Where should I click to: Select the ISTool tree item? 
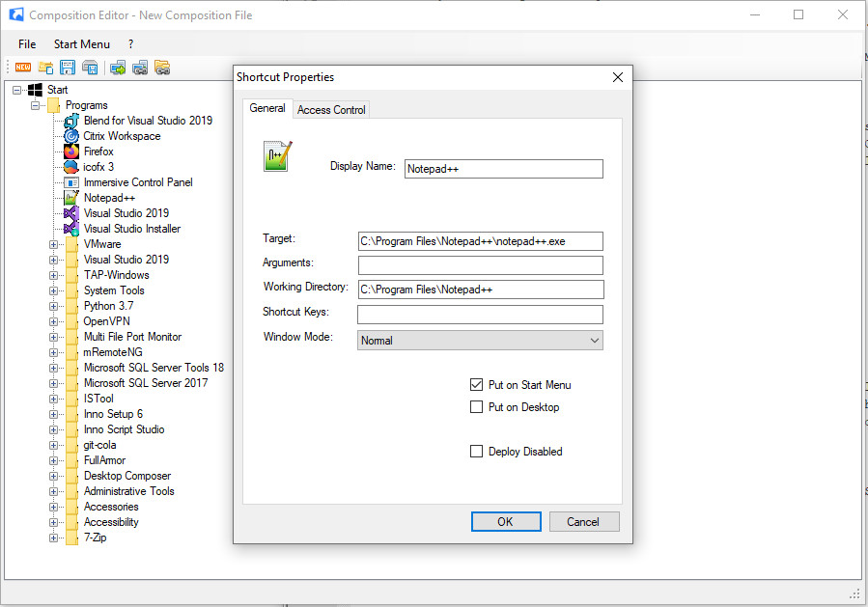pyautogui.click(x=98, y=399)
